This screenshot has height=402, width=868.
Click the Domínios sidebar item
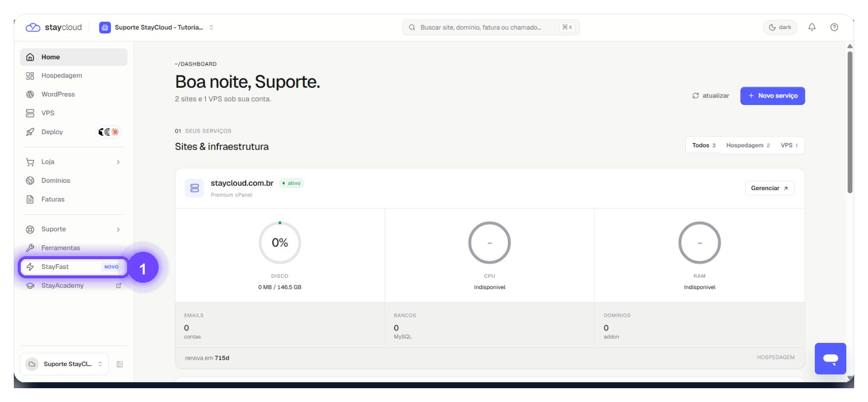[73, 181]
